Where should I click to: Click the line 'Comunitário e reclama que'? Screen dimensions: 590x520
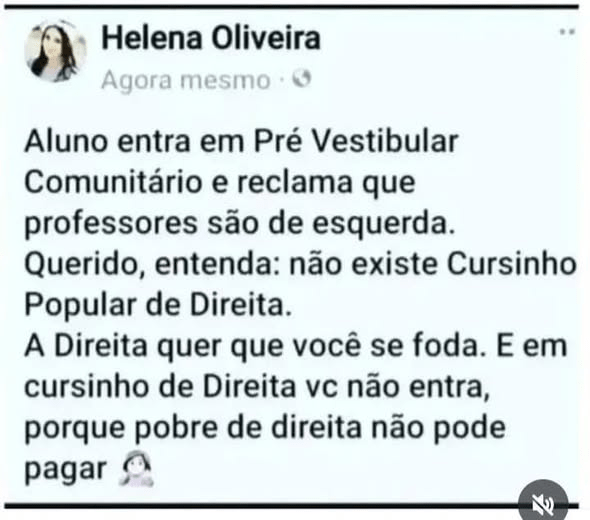coord(220,184)
